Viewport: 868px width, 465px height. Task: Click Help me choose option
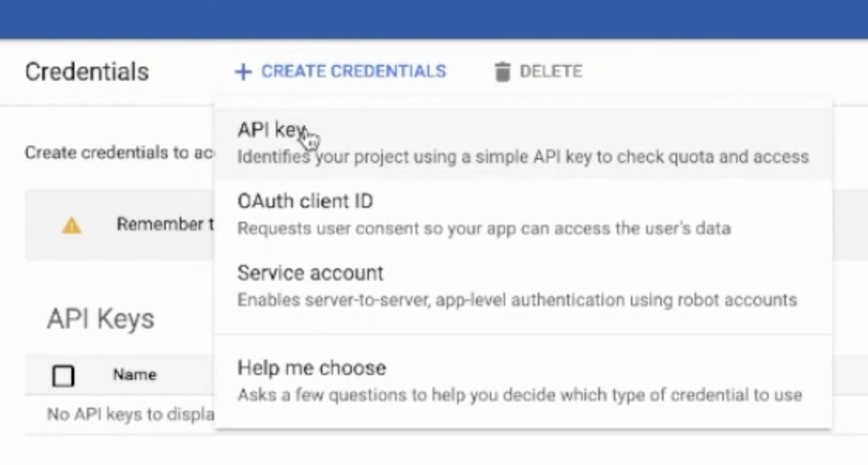tap(523, 381)
